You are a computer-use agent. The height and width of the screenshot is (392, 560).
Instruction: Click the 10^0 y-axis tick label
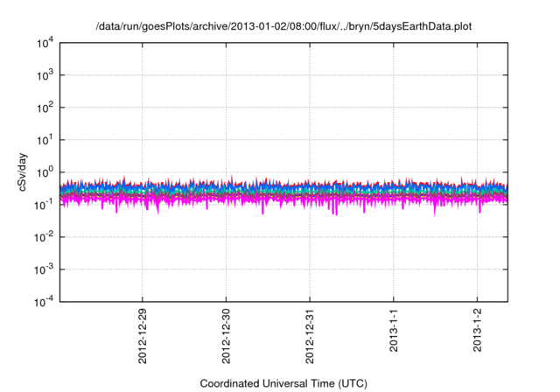point(45,172)
